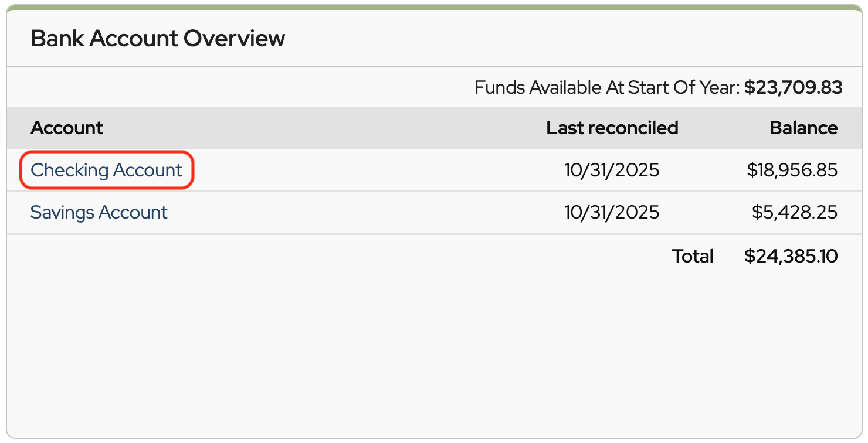Screen dimensions: 868x443
Task: Click the Total label
Action: click(692, 256)
